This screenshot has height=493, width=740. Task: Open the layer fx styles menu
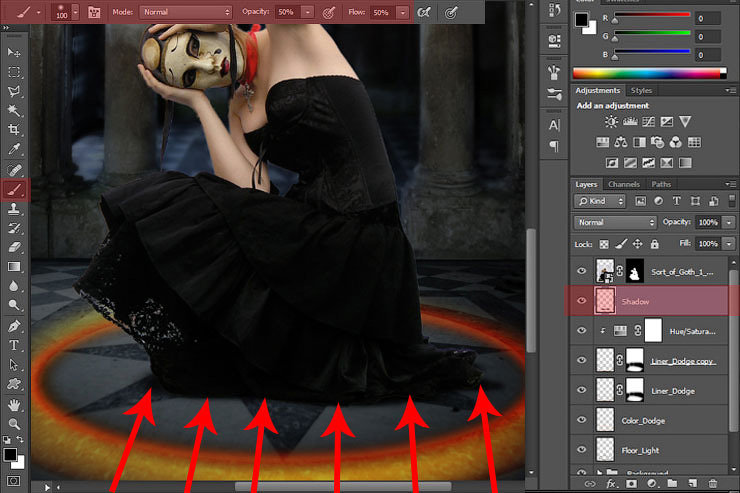(610, 483)
